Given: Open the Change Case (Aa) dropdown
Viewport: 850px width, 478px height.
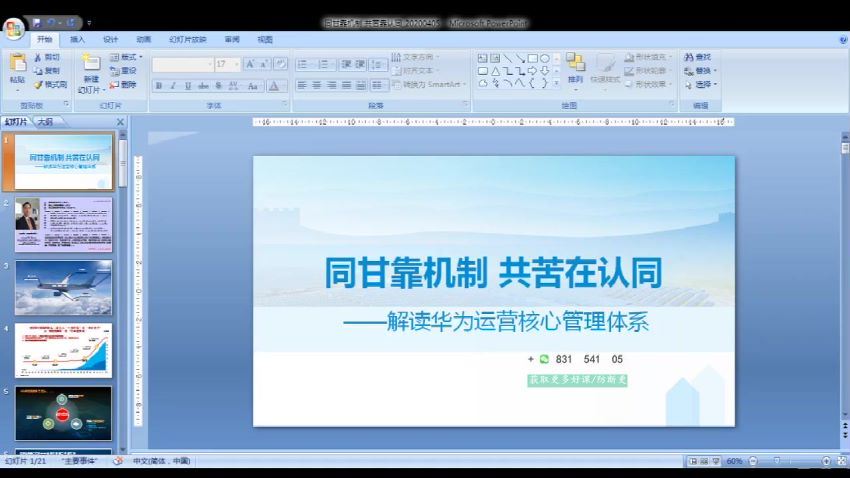Looking at the screenshot, I should click(253, 86).
